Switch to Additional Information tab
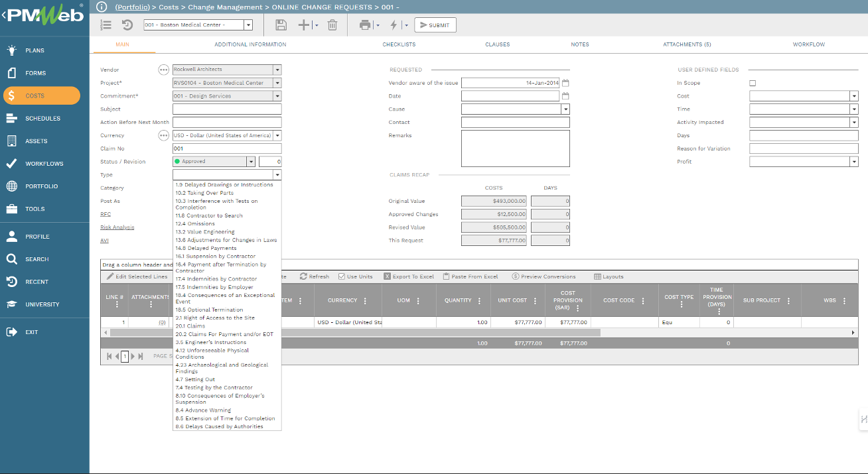The image size is (868, 474). pos(250,44)
